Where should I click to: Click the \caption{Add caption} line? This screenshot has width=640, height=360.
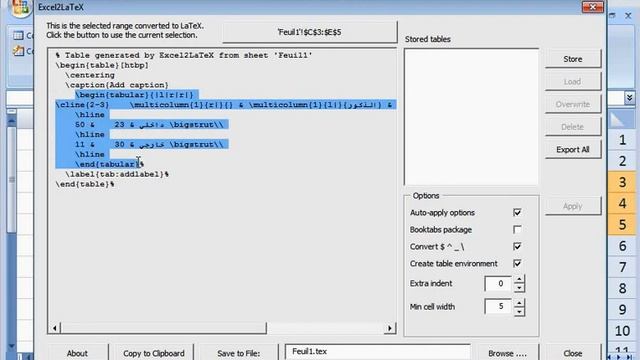pos(117,85)
